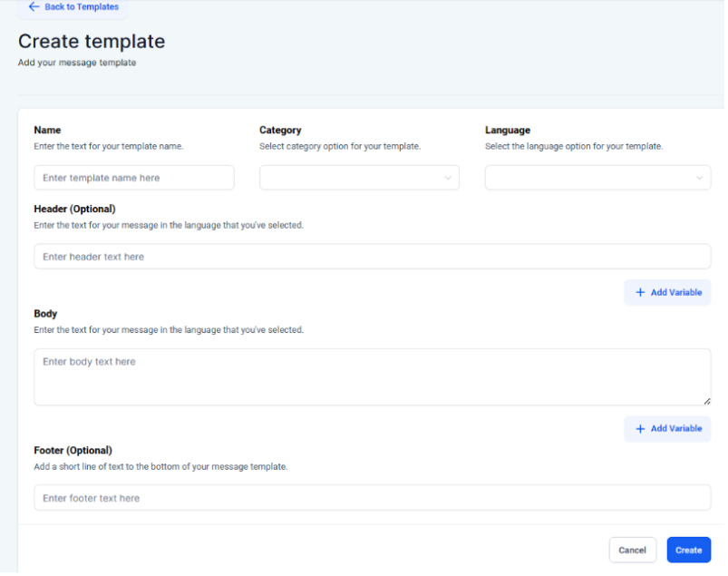Image resolution: width=728 pixels, height=576 pixels.
Task: Open the Category dropdown field
Action: point(359,178)
